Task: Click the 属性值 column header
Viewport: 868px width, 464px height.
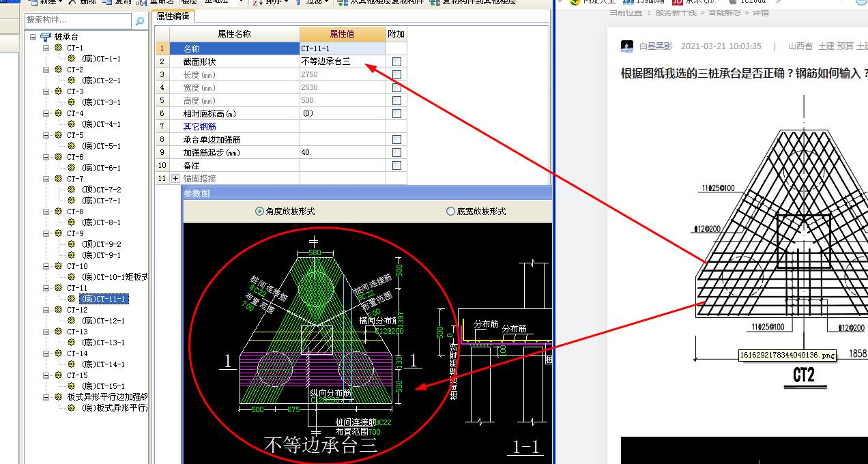Action: tap(343, 33)
